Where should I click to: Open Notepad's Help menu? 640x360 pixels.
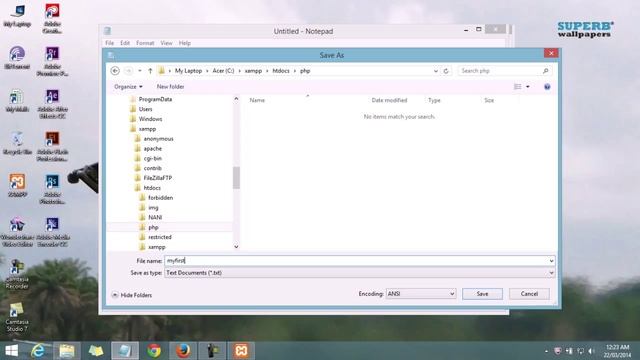(184, 43)
